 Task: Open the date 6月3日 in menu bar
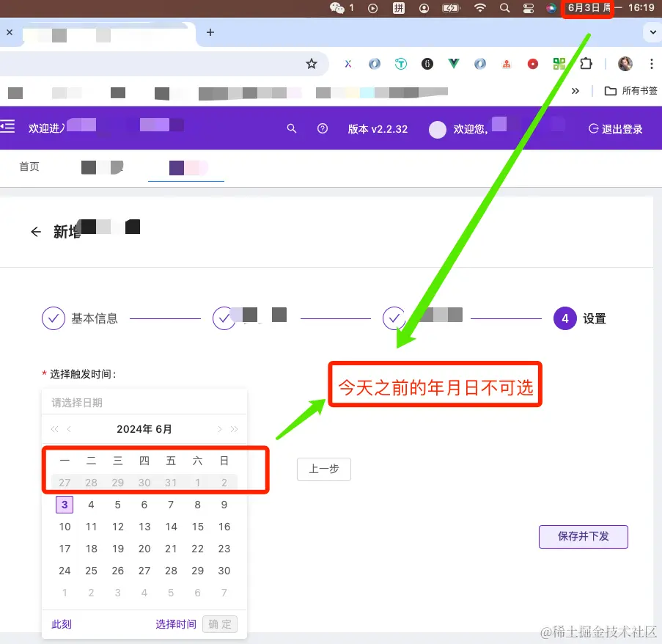[x=589, y=7]
